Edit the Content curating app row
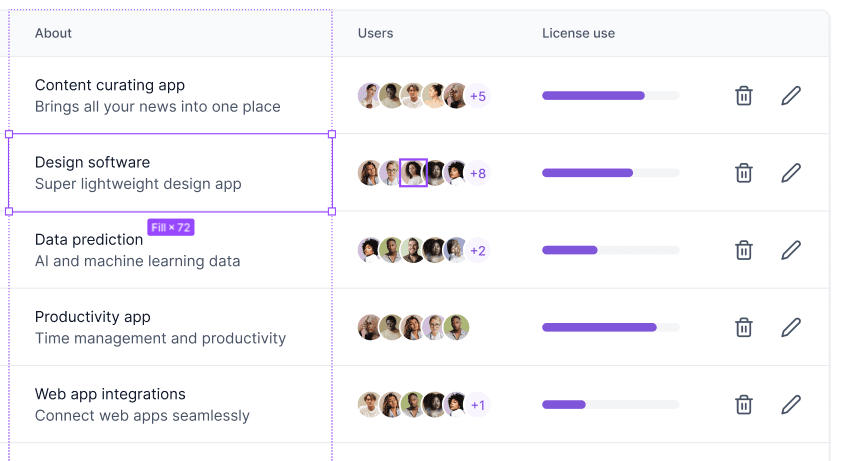 tap(791, 96)
